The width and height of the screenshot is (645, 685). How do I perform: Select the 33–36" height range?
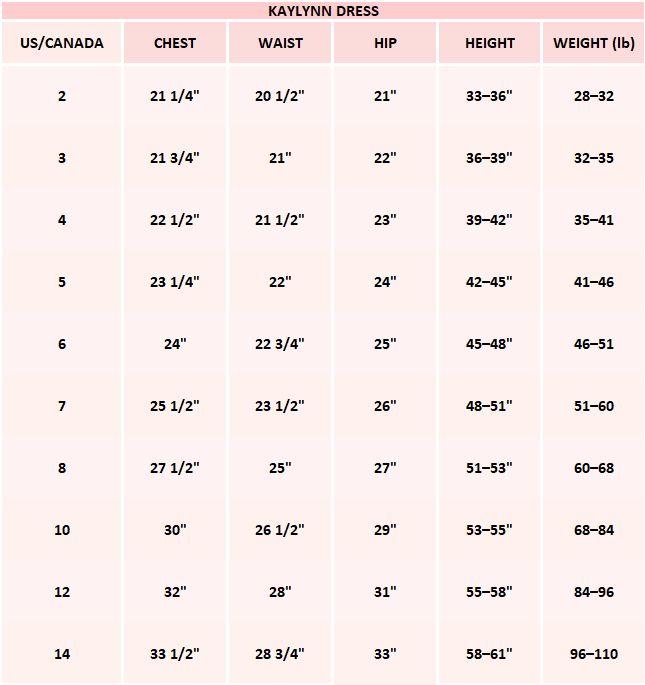pos(490,96)
